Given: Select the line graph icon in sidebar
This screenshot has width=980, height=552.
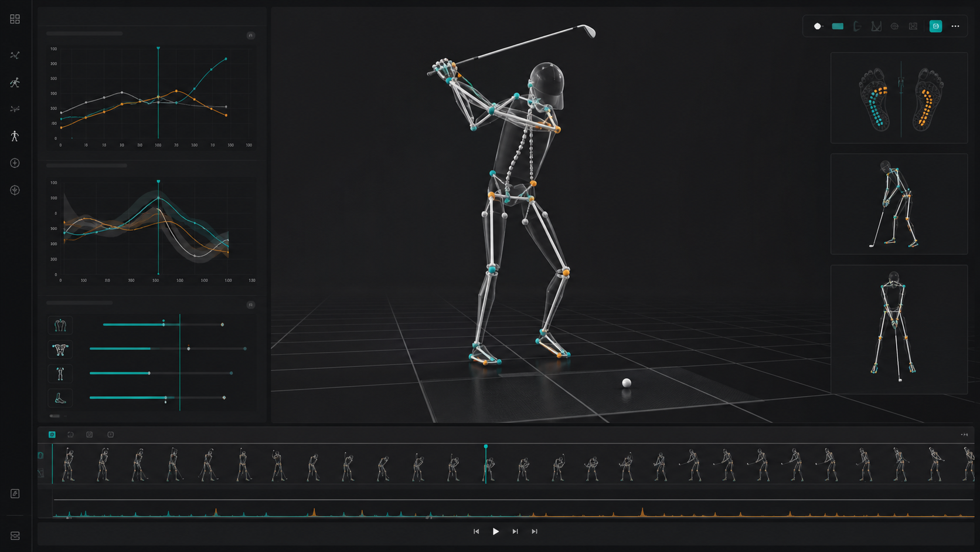Looking at the screenshot, I should coord(15,55).
